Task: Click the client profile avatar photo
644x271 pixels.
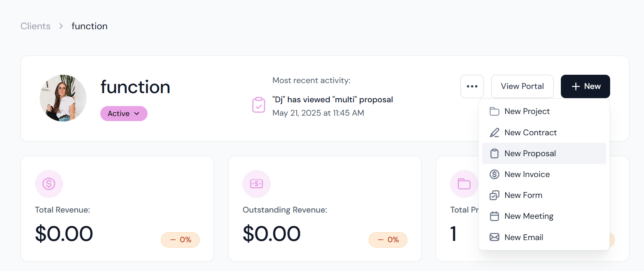Action: point(63,98)
